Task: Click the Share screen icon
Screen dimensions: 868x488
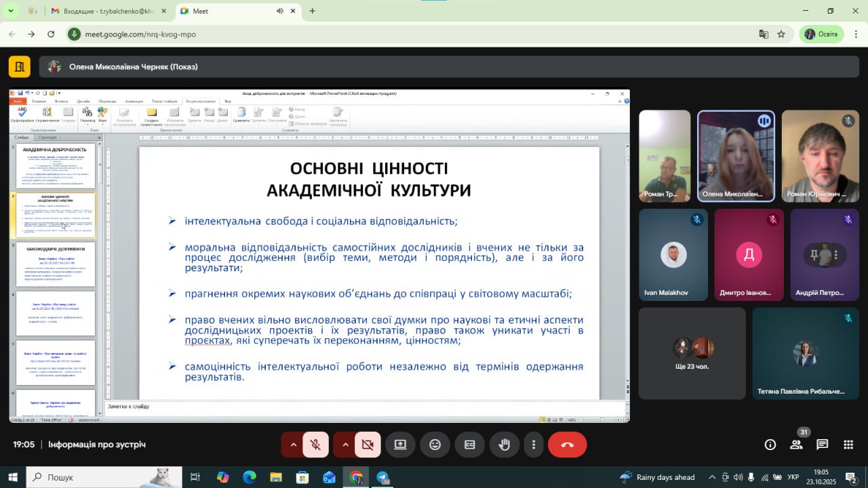Action: [x=400, y=445]
